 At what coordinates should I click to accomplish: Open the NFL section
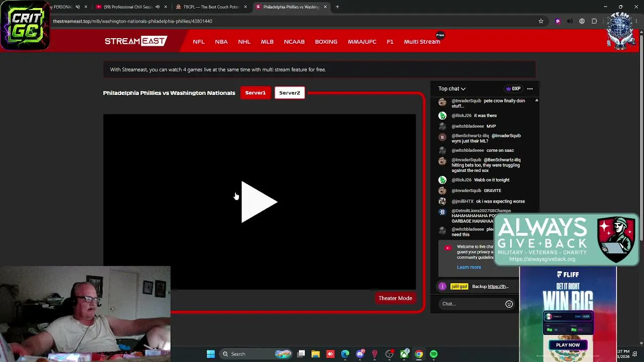tap(199, 42)
